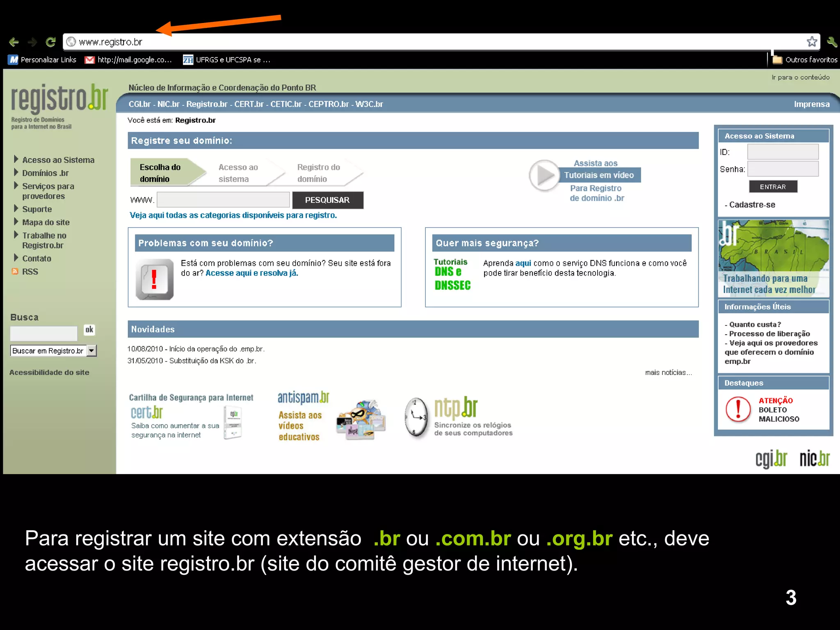This screenshot has width=840, height=630.
Task: Open the Cadastre-se link
Action: pos(752,205)
